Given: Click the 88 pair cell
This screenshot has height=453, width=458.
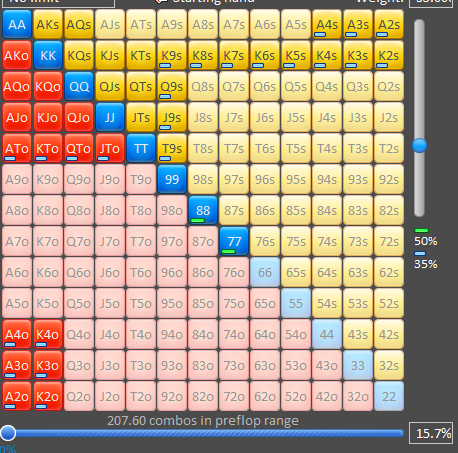Looking at the screenshot, I should pos(203,210).
